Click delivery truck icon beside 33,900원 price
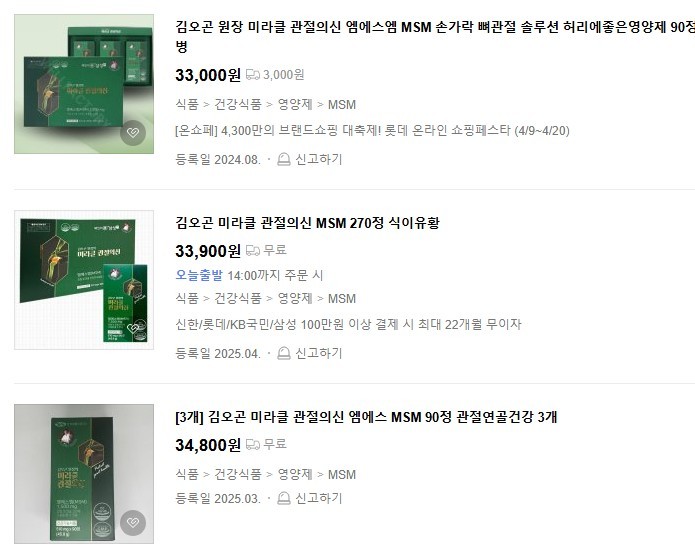 click(x=253, y=250)
